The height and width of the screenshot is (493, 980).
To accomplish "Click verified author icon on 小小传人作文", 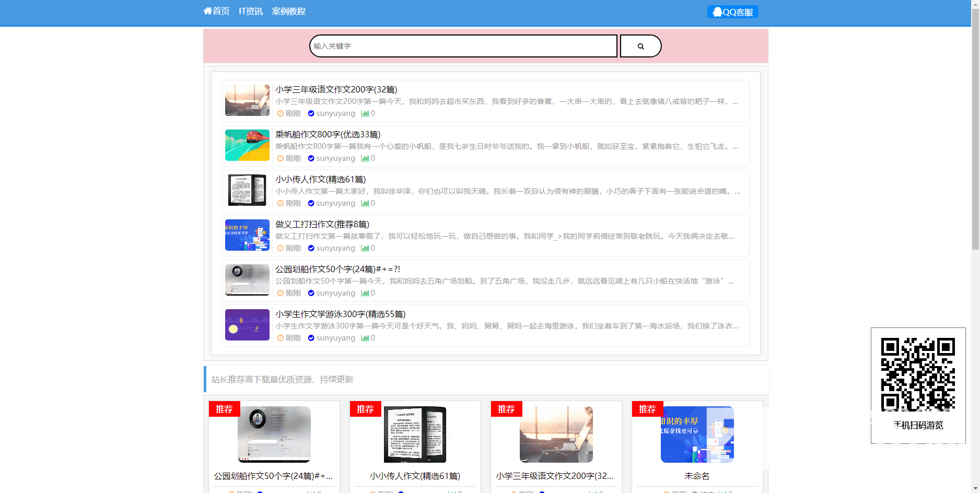I will (311, 204).
